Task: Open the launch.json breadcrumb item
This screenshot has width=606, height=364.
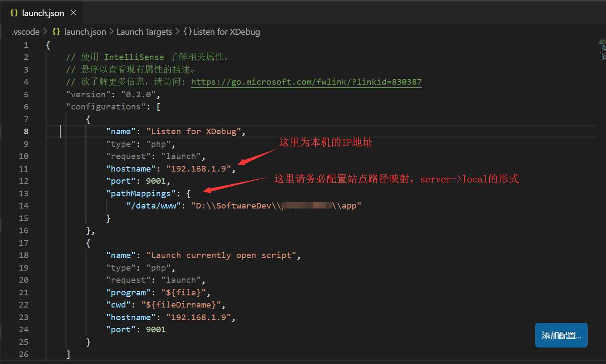Action: click(85, 32)
